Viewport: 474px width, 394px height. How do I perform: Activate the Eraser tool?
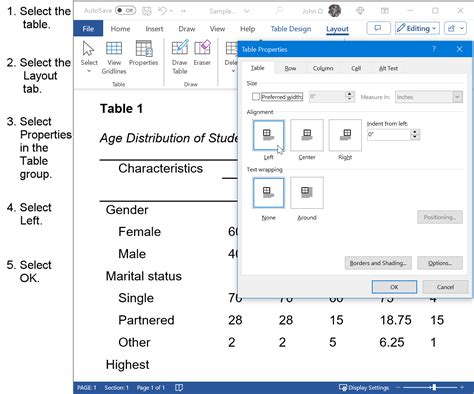coord(202,49)
